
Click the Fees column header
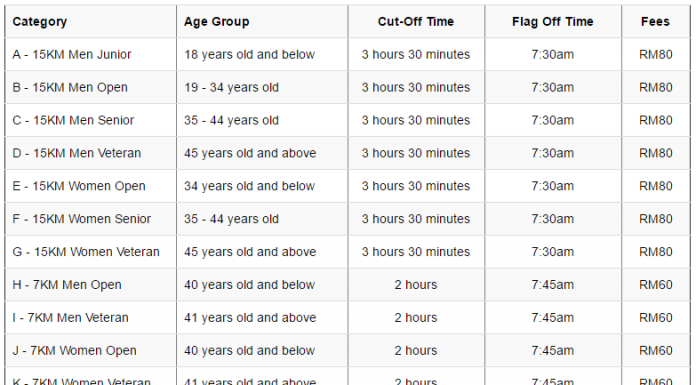(656, 22)
